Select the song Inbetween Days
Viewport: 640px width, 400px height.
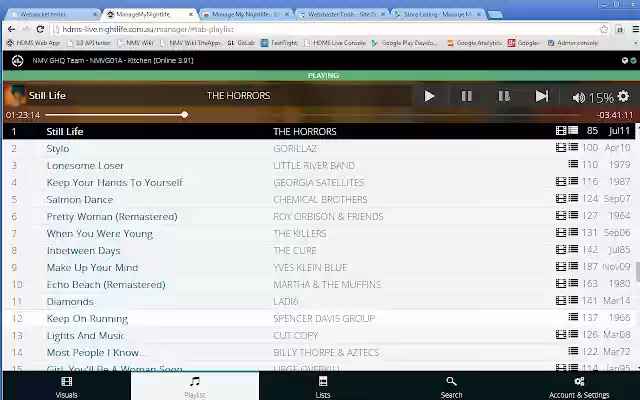pyautogui.click(x=83, y=251)
